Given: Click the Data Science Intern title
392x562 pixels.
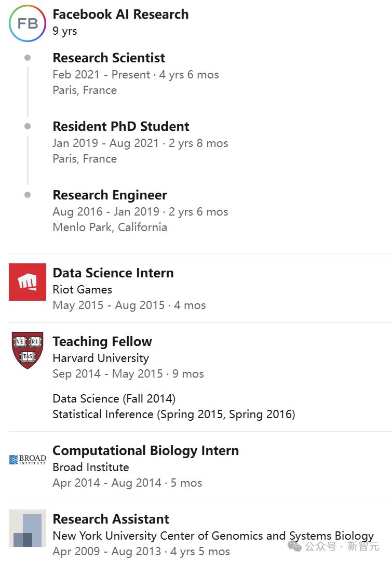Looking at the screenshot, I should click(x=113, y=273).
